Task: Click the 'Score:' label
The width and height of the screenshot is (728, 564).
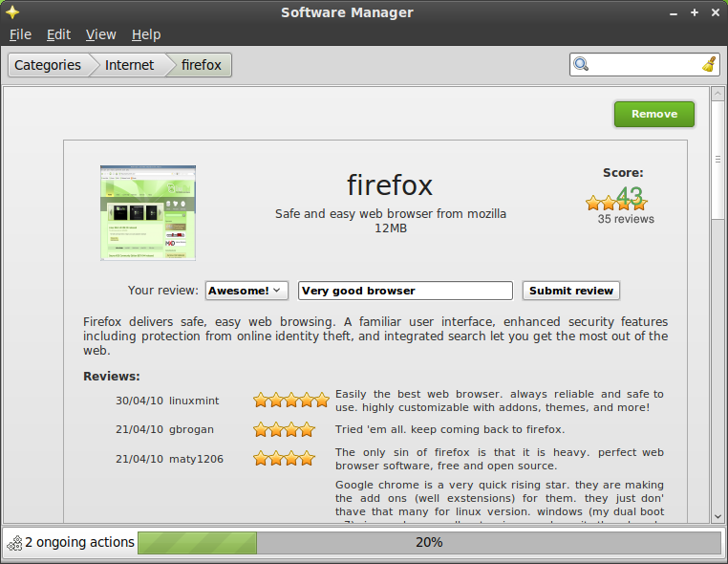Action: click(x=623, y=173)
